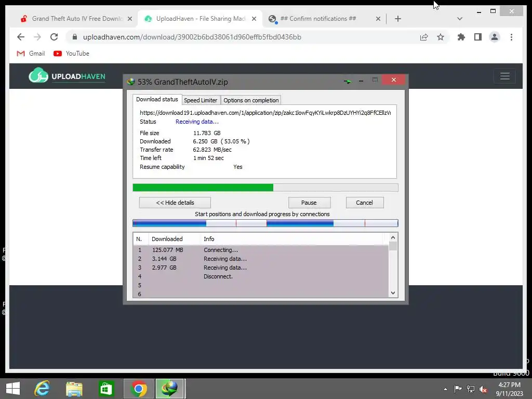
Task: Show hidden system tray icons
Action: [445, 389]
